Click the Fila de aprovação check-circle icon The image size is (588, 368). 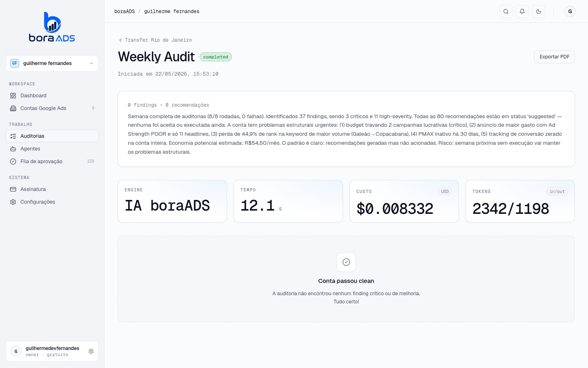[13, 162]
